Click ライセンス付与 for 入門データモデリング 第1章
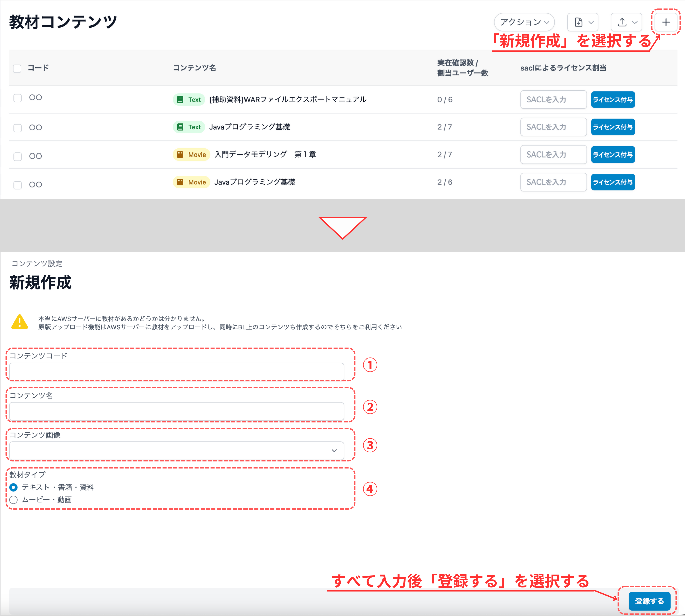 tap(612, 155)
